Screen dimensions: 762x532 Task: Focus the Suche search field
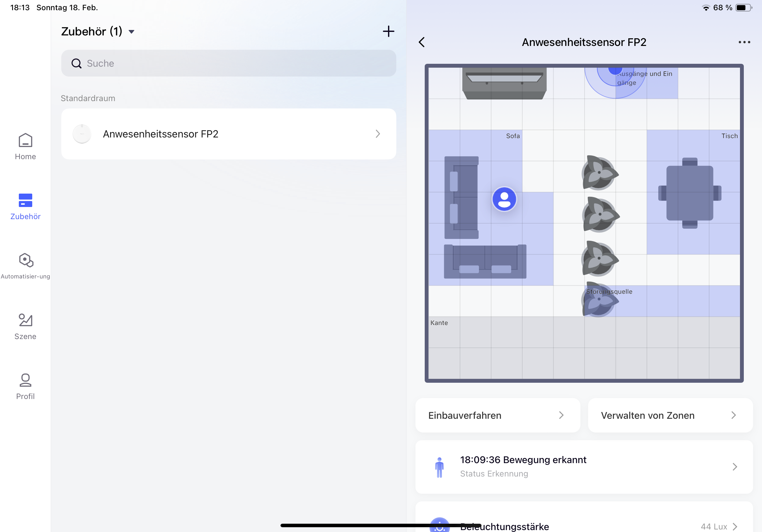click(x=228, y=63)
